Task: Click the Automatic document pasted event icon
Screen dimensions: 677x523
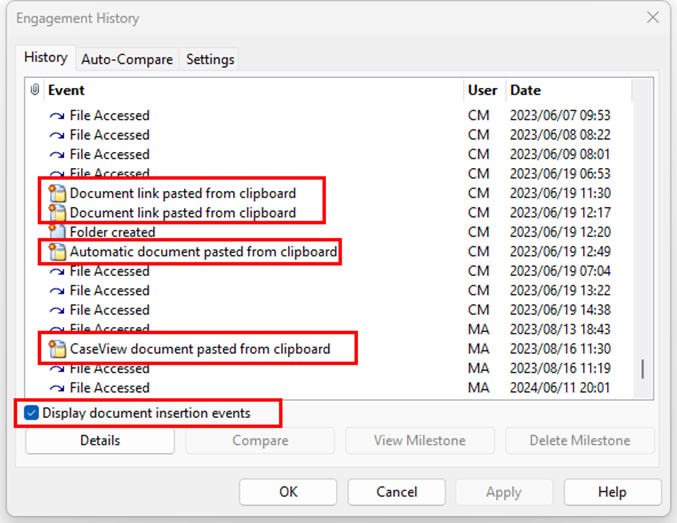Action: click(58, 252)
